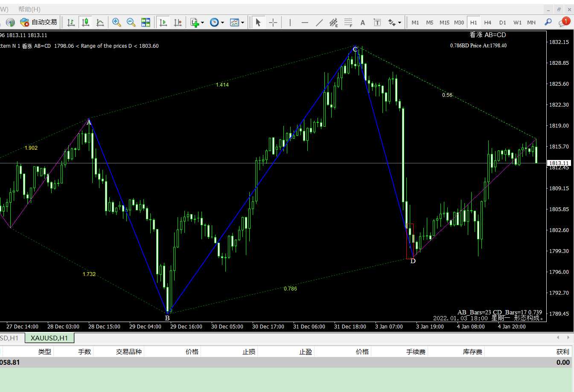Switch timeframe to MN
This screenshot has height=392, width=574.
click(531, 23)
